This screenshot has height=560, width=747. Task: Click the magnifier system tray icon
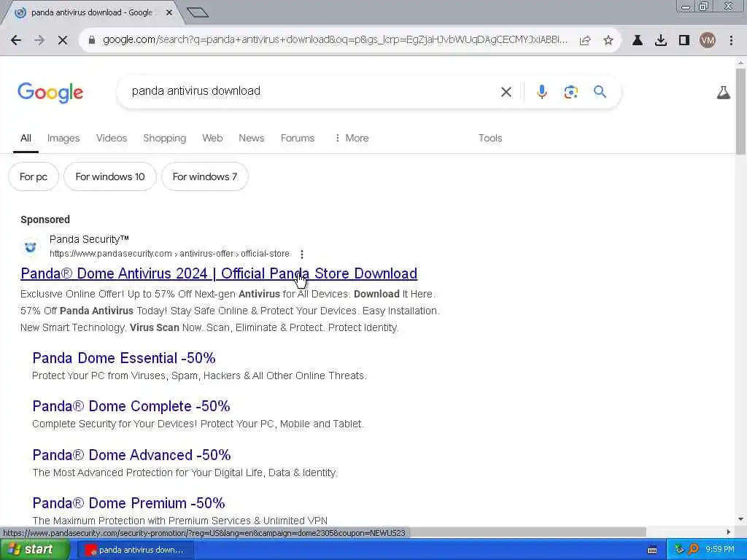tap(693, 550)
